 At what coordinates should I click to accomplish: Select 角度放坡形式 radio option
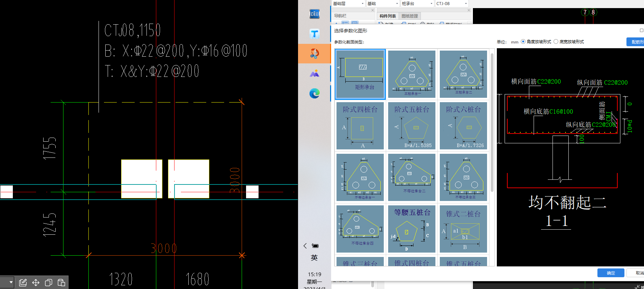click(523, 42)
